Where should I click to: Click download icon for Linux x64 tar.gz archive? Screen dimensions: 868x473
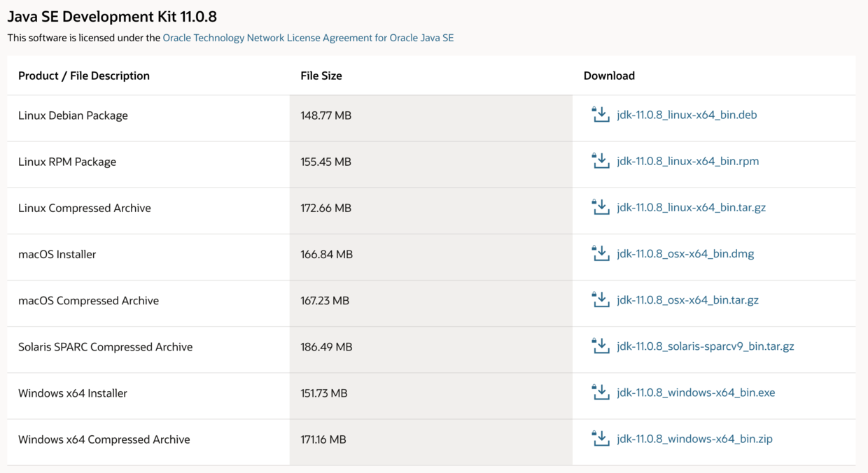click(601, 207)
